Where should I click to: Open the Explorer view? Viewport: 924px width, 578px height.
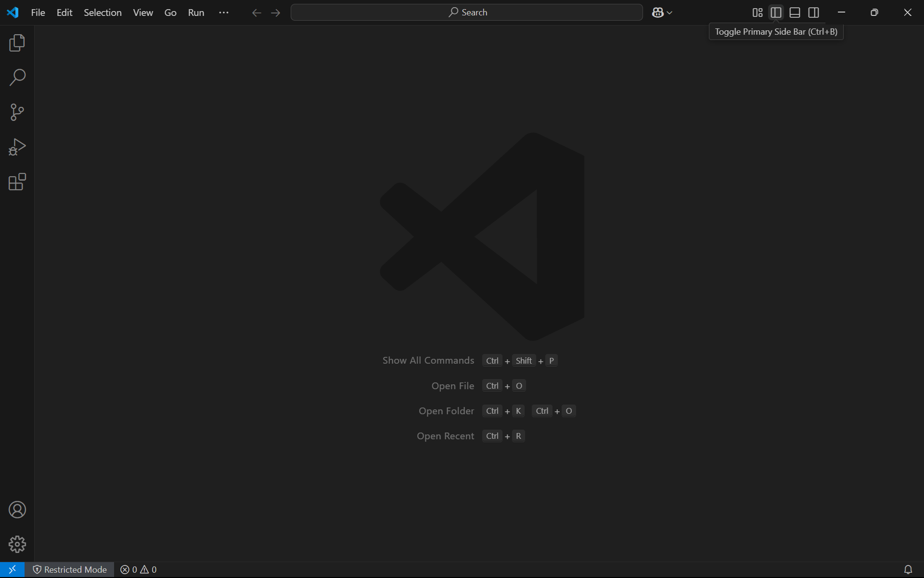click(x=17, y=42)
